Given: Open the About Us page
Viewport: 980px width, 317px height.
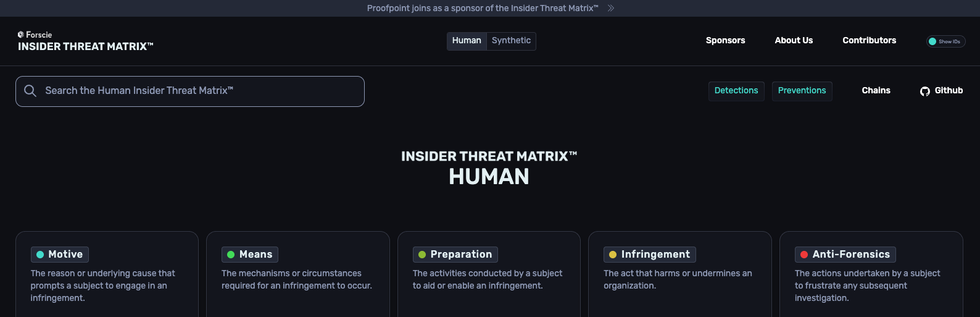Looking at the screenshot, I should 794,41.
